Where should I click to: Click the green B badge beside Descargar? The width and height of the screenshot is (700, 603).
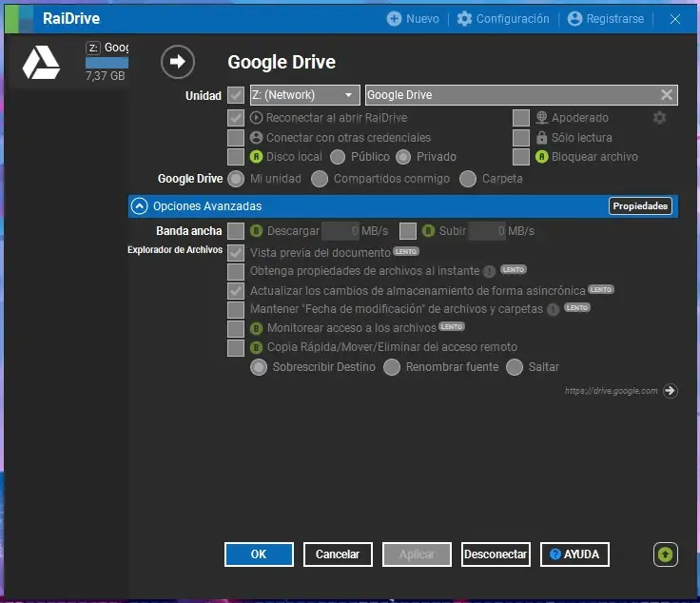coord(256,231)
